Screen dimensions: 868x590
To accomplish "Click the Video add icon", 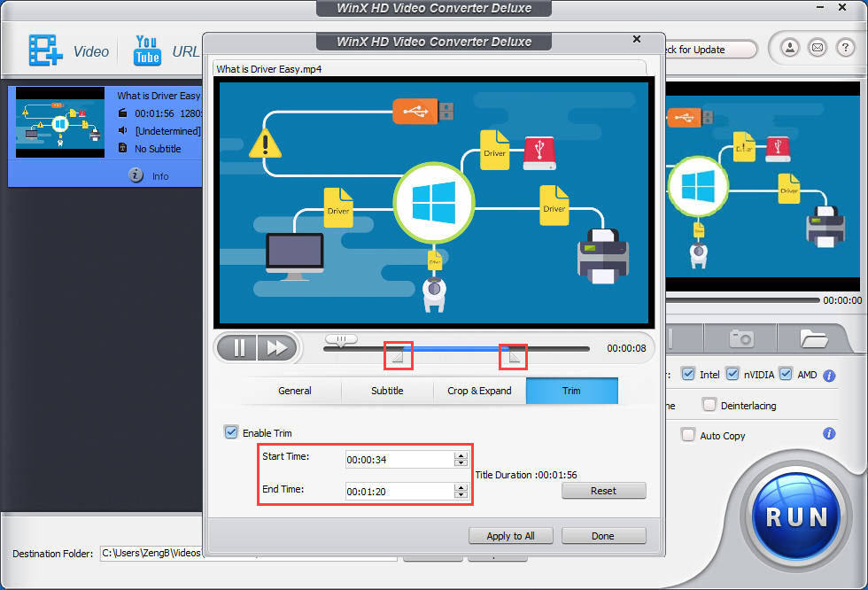I will 45,50.
